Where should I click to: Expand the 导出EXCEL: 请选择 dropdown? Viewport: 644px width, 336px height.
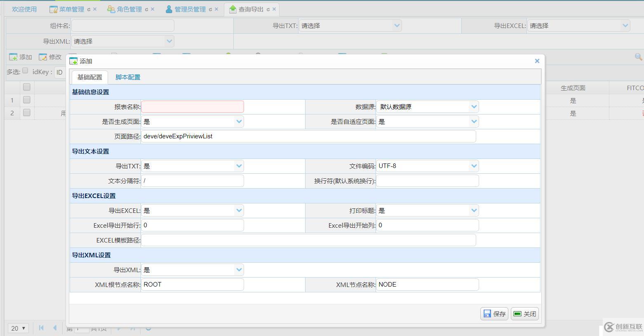pos(625,25)
